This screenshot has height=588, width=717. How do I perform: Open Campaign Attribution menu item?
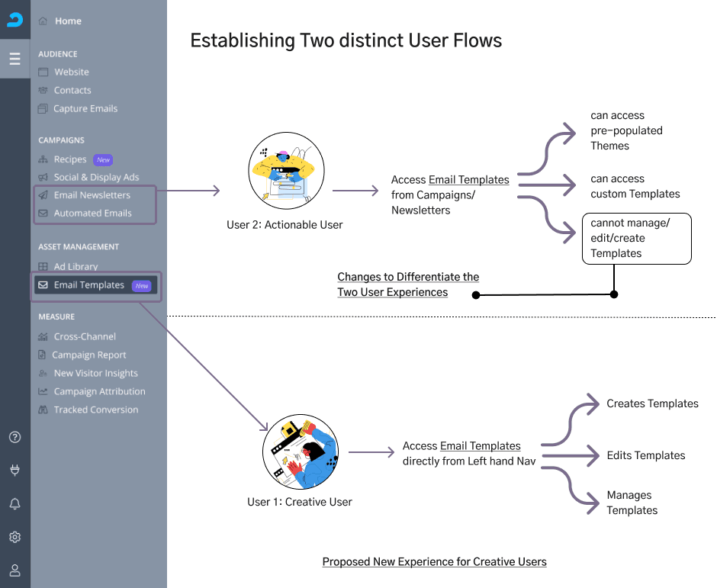(99, 391)
